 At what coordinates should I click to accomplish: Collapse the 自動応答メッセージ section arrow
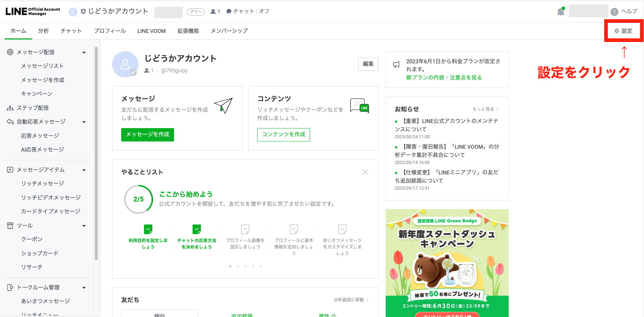(x=84, y=122)
